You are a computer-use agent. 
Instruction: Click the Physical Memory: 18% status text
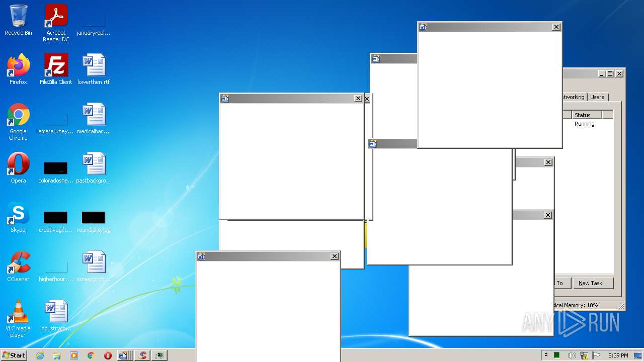[x=576, y=305]
